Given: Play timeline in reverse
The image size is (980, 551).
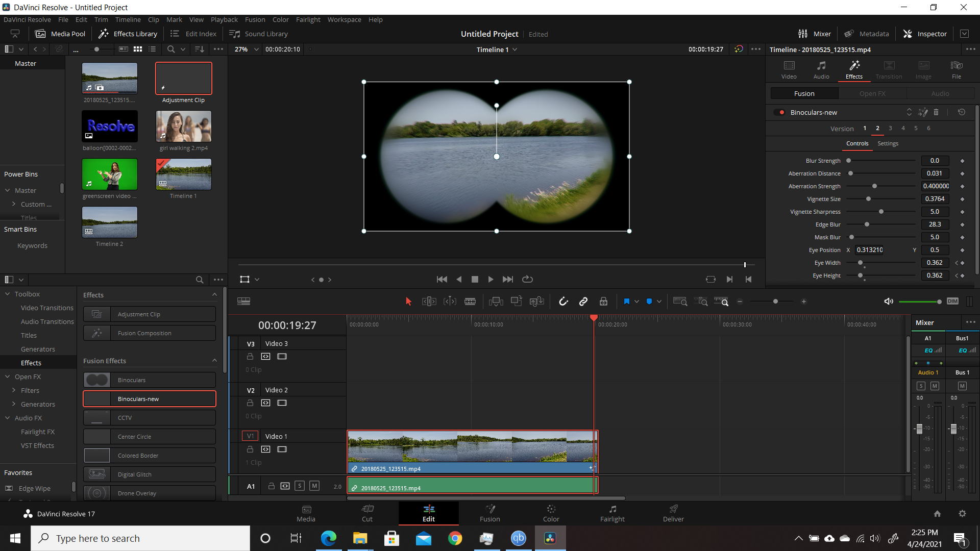Looking at the screenshot, I should (x=459, y=280).
